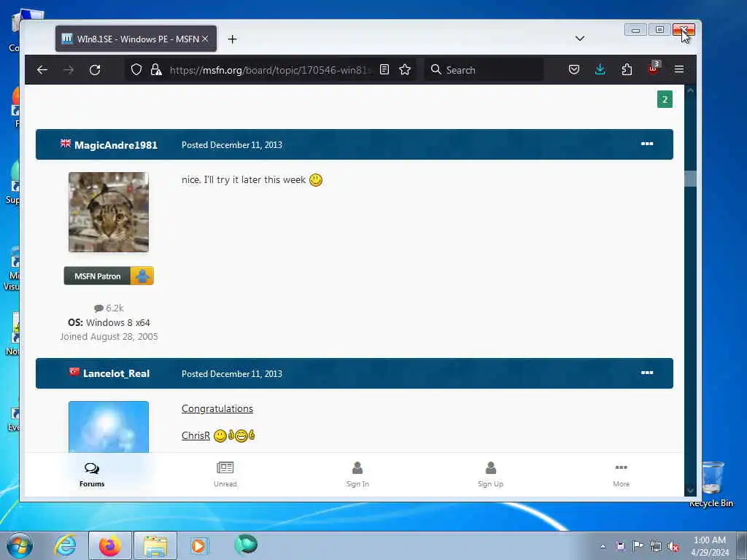This screenshot has width=747, height=560.
Task: Open Windows Explorer folder taskbar icon
Action: (155, 545)
